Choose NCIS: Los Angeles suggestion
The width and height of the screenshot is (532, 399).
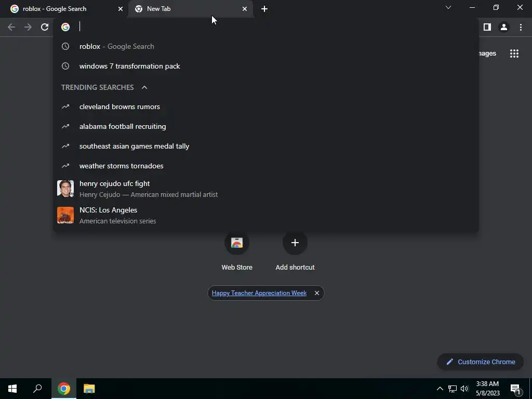pyautogui.click(x=266, y=215)
